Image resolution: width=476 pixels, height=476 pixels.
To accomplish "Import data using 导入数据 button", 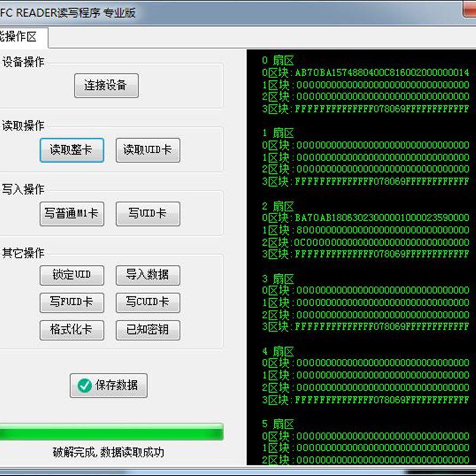I will tap(148, 275).
